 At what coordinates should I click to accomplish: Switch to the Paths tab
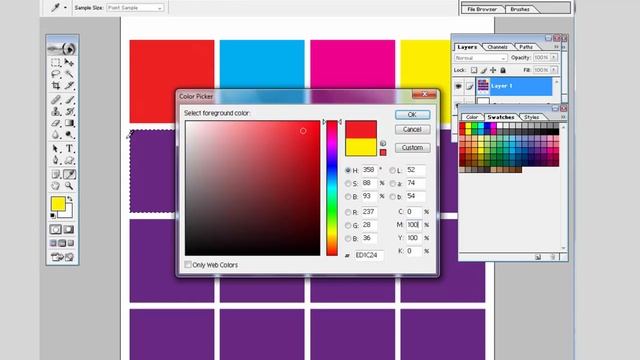pos(526,47)
